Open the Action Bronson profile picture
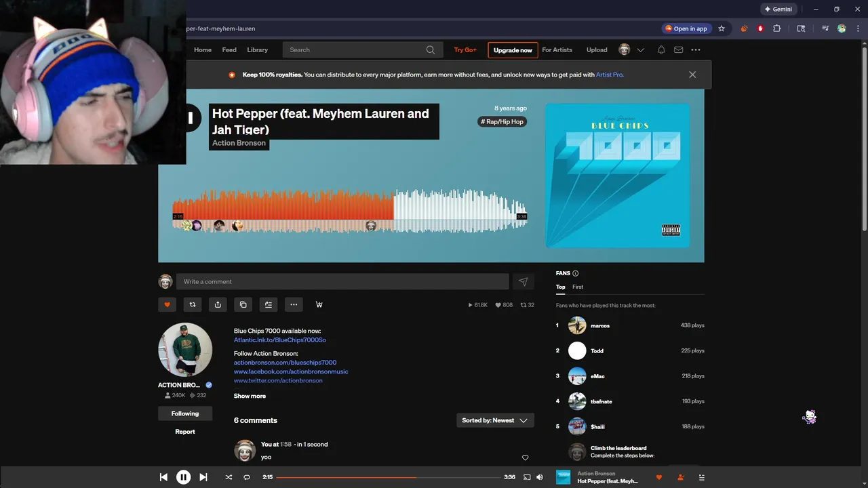The image size is (868, 488). (x=185, y=350)
